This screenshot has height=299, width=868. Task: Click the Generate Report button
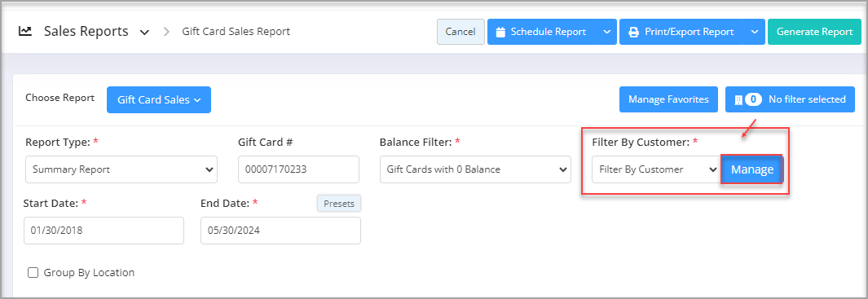(x=814, y=32)
